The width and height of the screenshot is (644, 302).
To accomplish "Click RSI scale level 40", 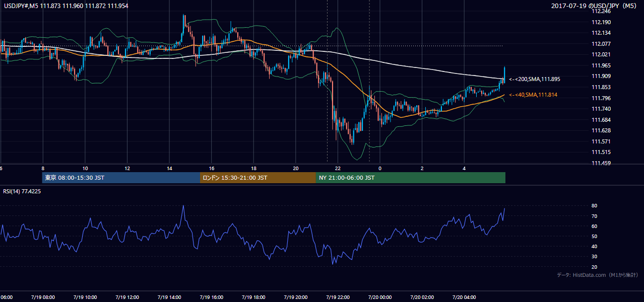I will point(595,246).
